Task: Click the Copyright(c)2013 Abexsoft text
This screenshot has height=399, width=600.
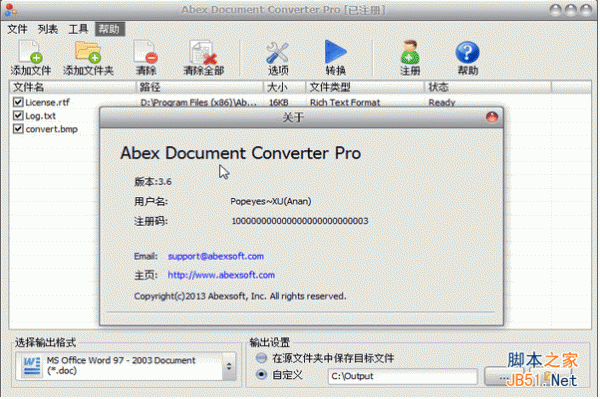Action: tap(240, 296)
